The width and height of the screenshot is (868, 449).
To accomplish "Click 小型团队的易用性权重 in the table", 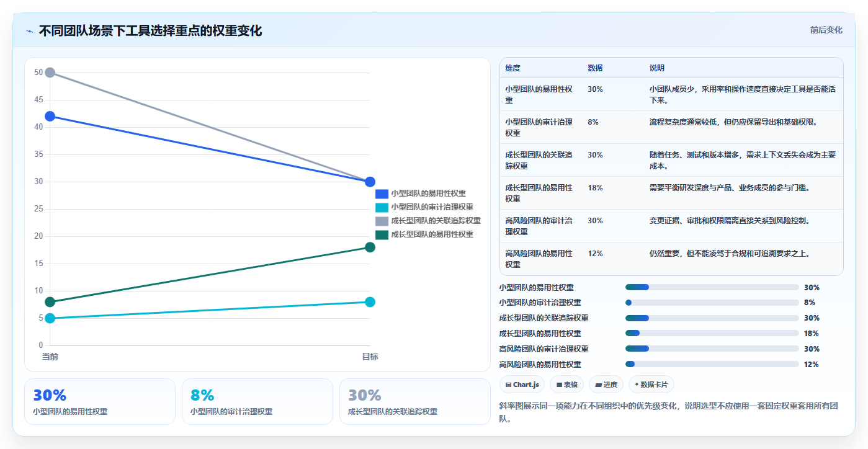I will pos(539,94).
